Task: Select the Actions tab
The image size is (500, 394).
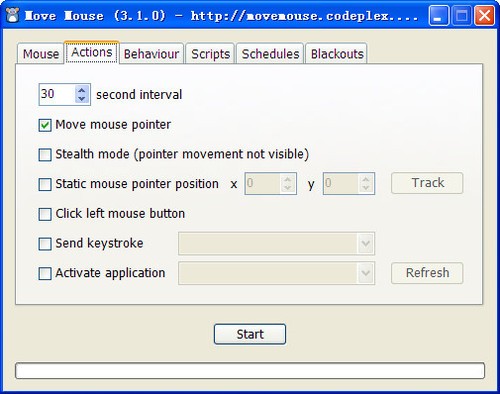Action: [x=92, y=52]
